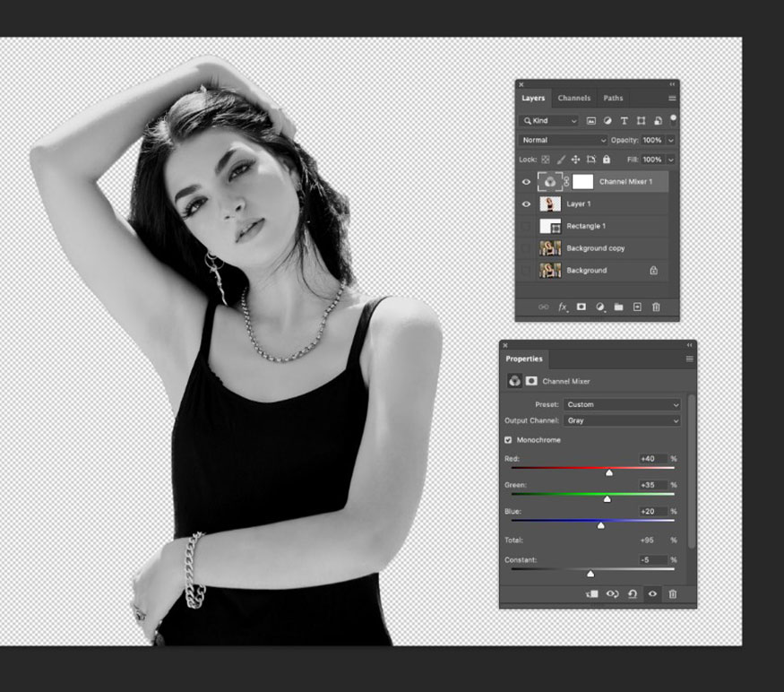Click the Blue slider handle
Image resolution: width=784 pixels, height=692 pixels.
[x=601, y=525]
